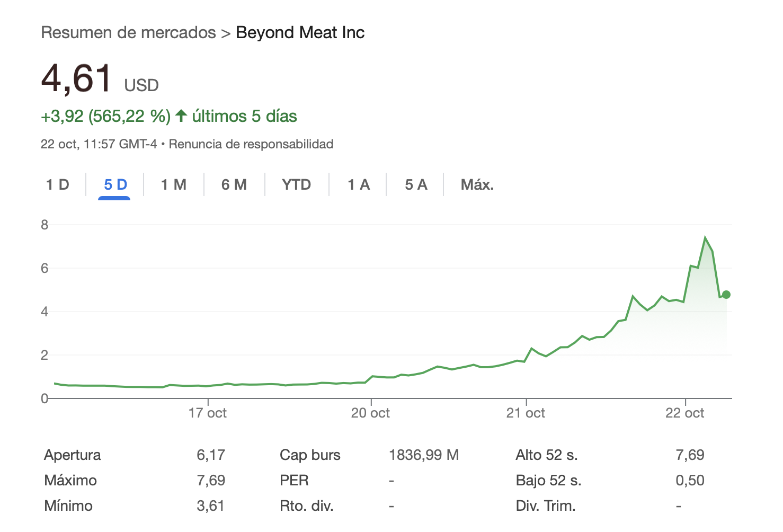783x532 pixels.
Task: Select the 5 D range tab
Action: (x=115, y=185)
